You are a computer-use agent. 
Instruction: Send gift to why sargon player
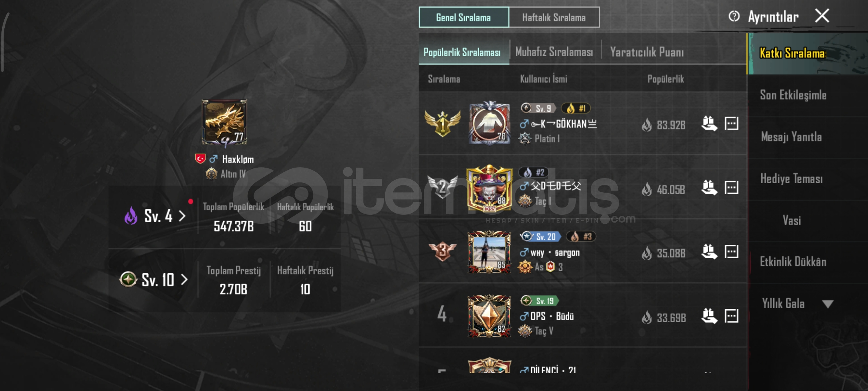tap(709, 252)
